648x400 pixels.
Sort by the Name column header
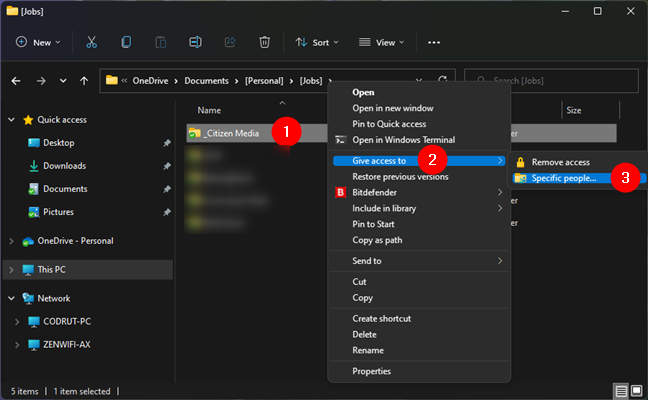(x=209, y=110)
